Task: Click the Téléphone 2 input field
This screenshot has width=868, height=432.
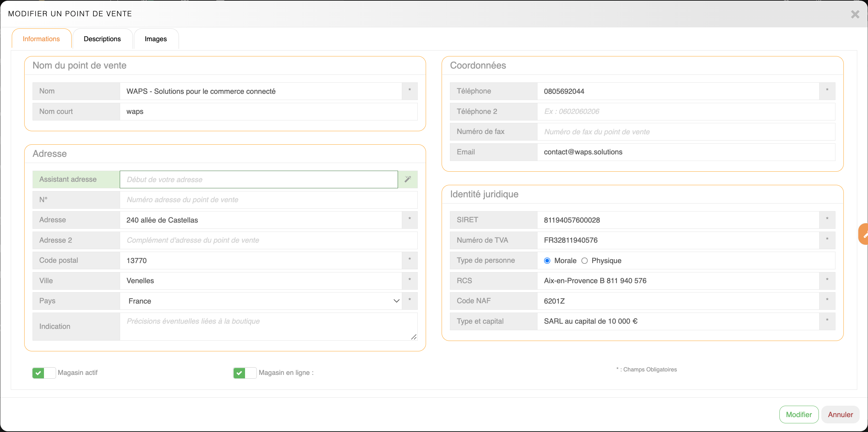Action: (x=685, y=111)
